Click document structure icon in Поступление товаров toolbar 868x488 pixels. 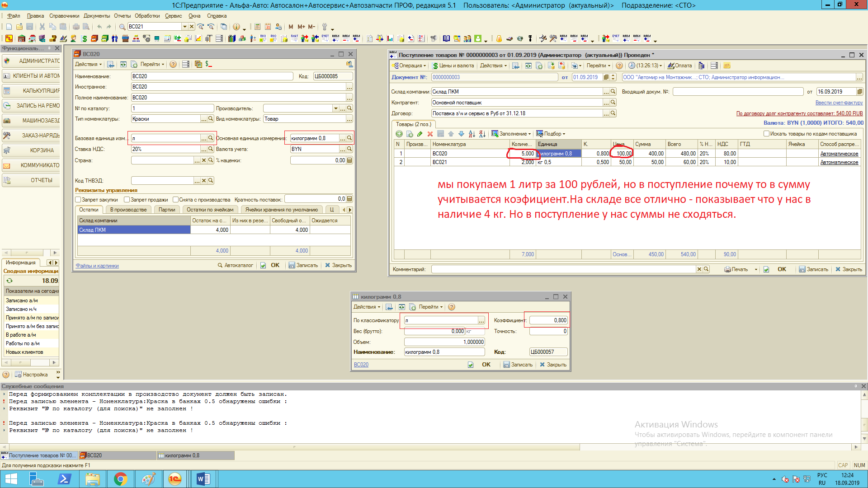pyautogui.click(x=701, y=66)
